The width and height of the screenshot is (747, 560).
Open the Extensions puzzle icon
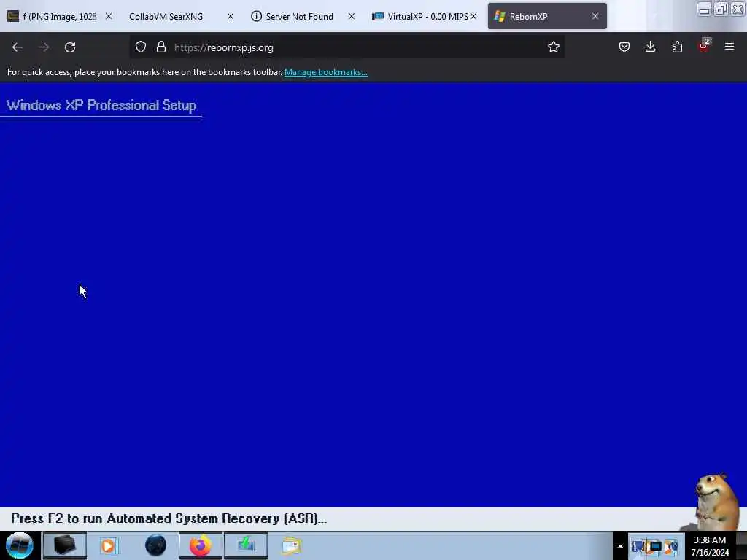click(x=677, y=47)
